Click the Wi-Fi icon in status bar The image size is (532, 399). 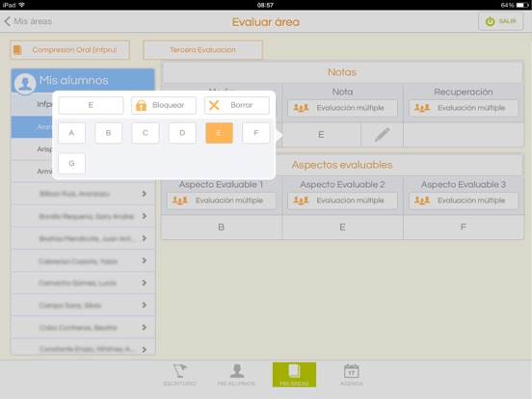[x=22, y=5]
